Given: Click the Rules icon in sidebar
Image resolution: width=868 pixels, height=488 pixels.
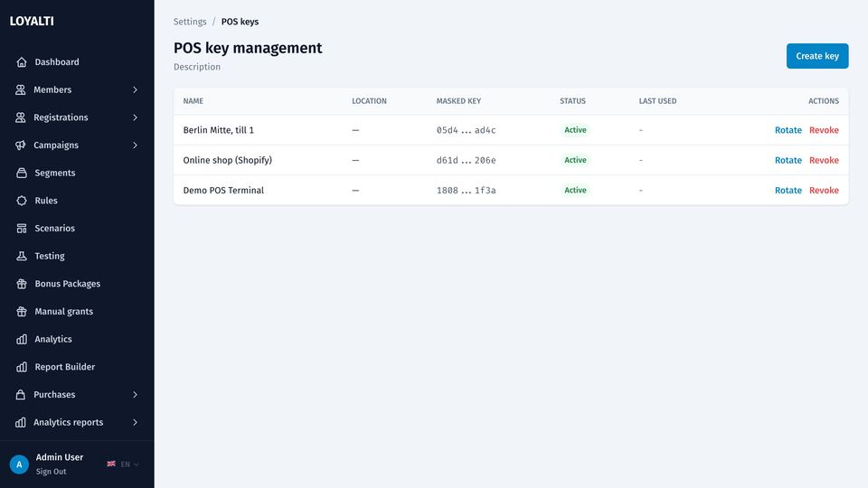Looking at the screenshot, I should tap(22, 201).
